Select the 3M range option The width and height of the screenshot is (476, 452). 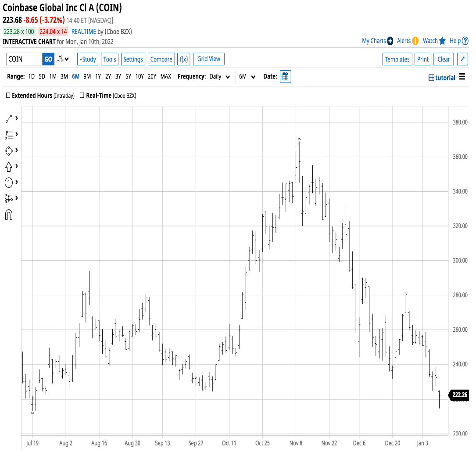(x=64, y=76)
